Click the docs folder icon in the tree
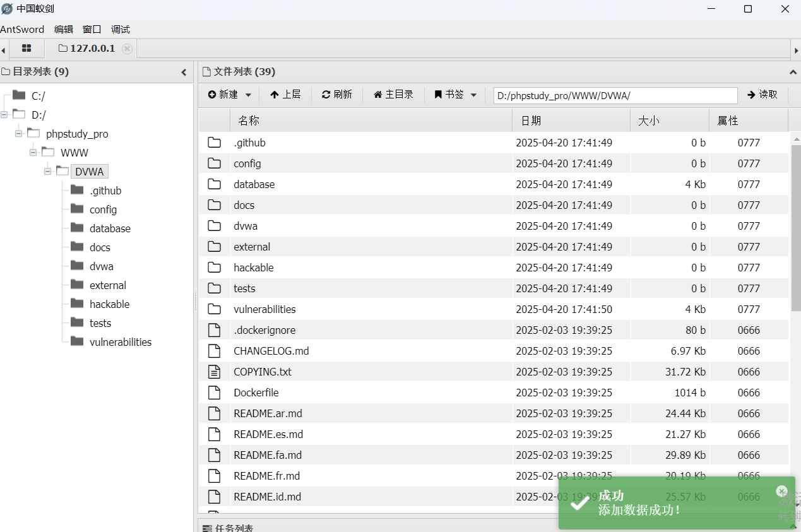The height and width of the screenshot is (532, 801). click(x=77, y=247)
